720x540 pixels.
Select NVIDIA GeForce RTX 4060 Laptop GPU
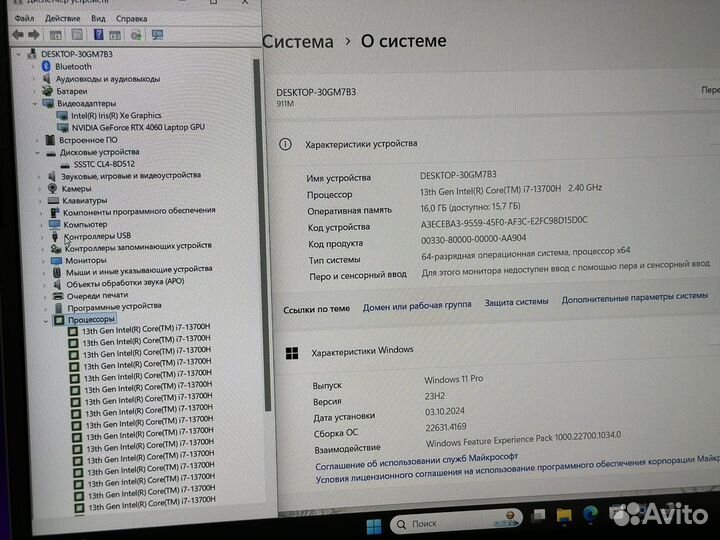click(x=138, y=127)
